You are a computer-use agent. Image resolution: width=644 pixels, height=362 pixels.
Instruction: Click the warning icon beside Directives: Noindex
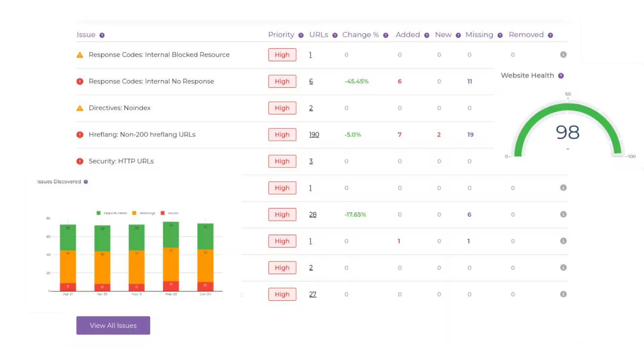click(x=80, y=108)
